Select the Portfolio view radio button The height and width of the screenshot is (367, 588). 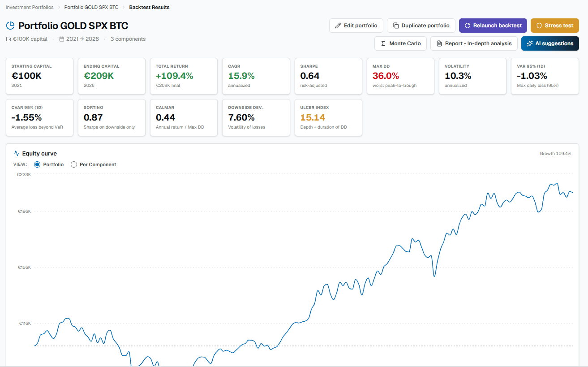pos(37,164)
